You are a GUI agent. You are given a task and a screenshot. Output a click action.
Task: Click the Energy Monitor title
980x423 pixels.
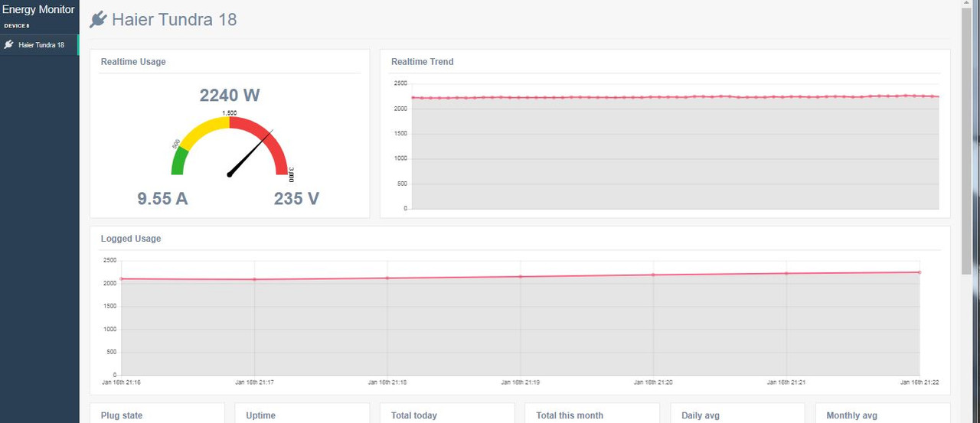[x=39, y=10]
